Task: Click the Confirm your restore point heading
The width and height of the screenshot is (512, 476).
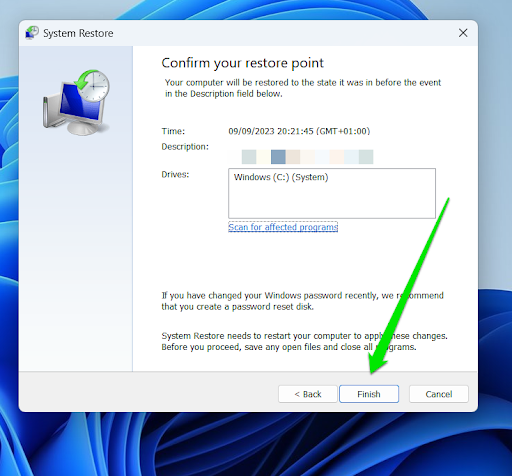Action: pyautogui.click(x=242, y=63)
